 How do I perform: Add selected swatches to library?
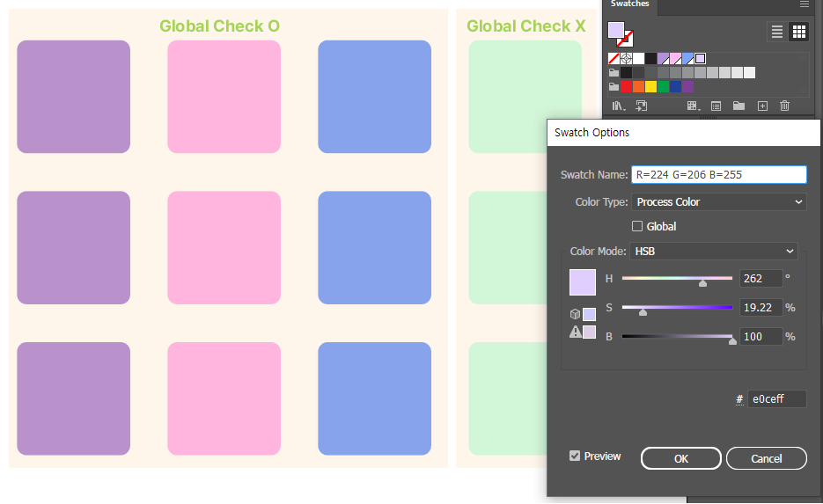point(641,106)
